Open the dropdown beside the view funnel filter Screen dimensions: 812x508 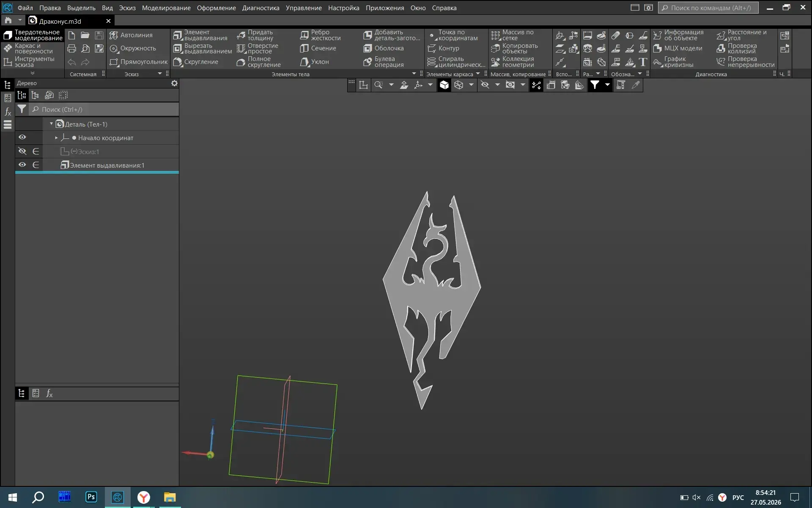[x=607, y=85]
